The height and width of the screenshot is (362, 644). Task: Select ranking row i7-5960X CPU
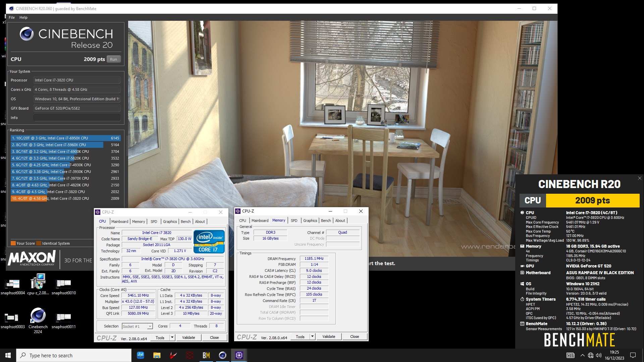(x=66, y=145)
